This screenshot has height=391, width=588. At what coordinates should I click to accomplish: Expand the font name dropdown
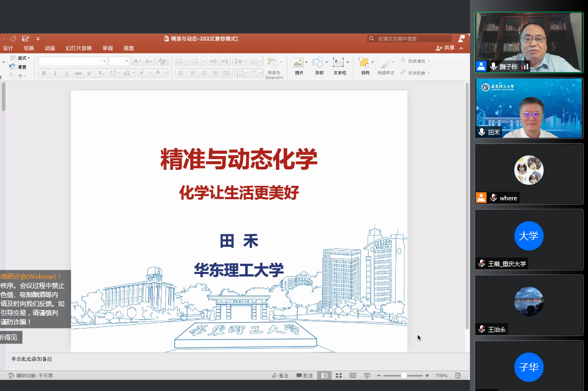click(x=104, y=61)
